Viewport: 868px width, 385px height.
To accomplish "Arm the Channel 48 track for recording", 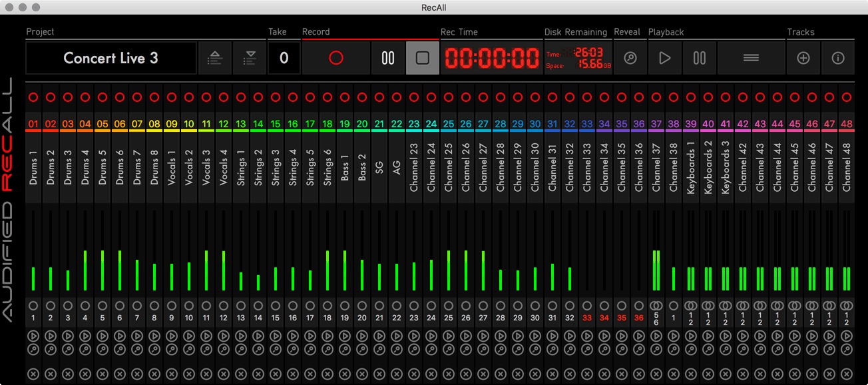I will tap(846, 97).
